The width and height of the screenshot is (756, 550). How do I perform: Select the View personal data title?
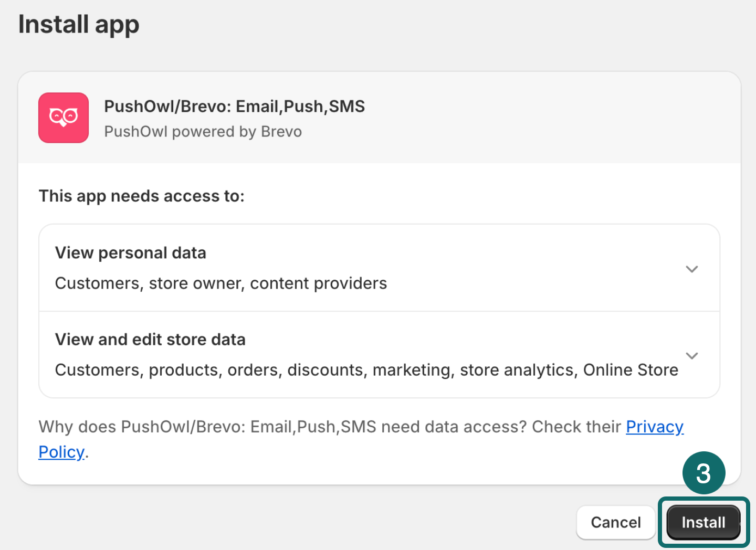tap(131, 253)
